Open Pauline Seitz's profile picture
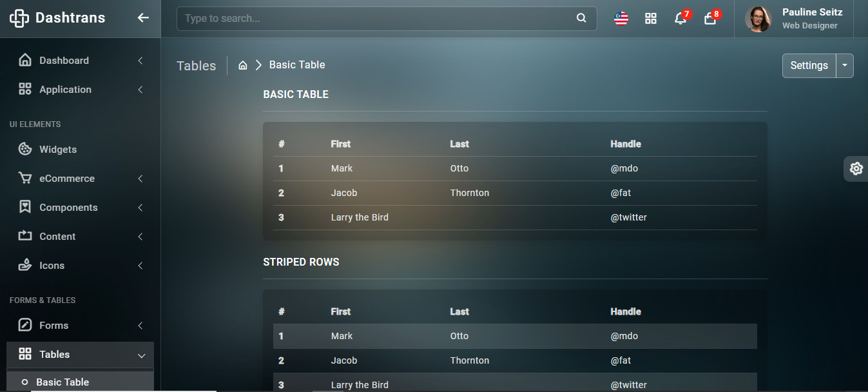This screenshot has height=392, width=868. (x=758, y=19)
